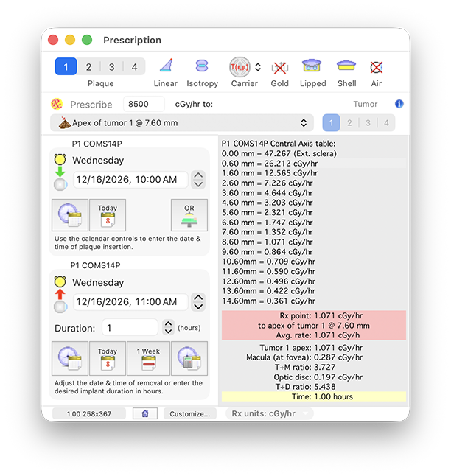The image size is (451, 476).
Task: Click the home icon button
Action: click(144, 413)
